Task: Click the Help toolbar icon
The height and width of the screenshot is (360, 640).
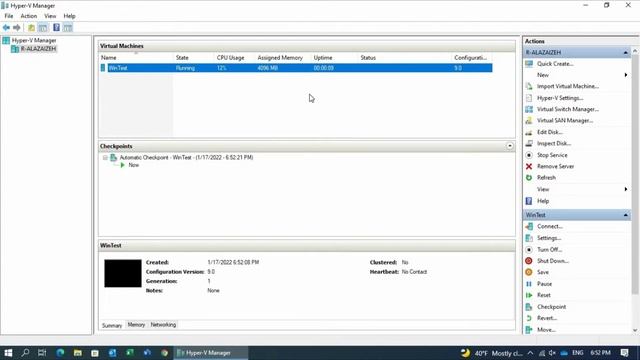Action: coord(56,28)
